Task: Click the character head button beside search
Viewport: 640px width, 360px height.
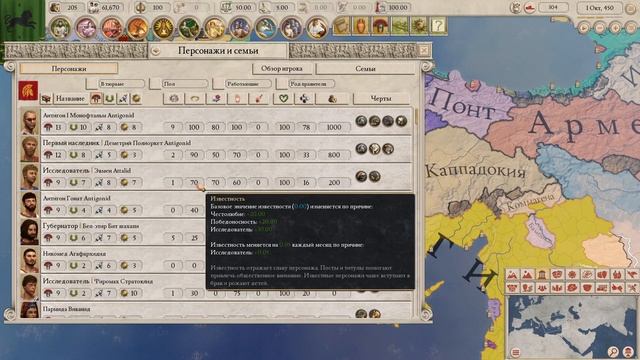Action: tap(628, 351)
